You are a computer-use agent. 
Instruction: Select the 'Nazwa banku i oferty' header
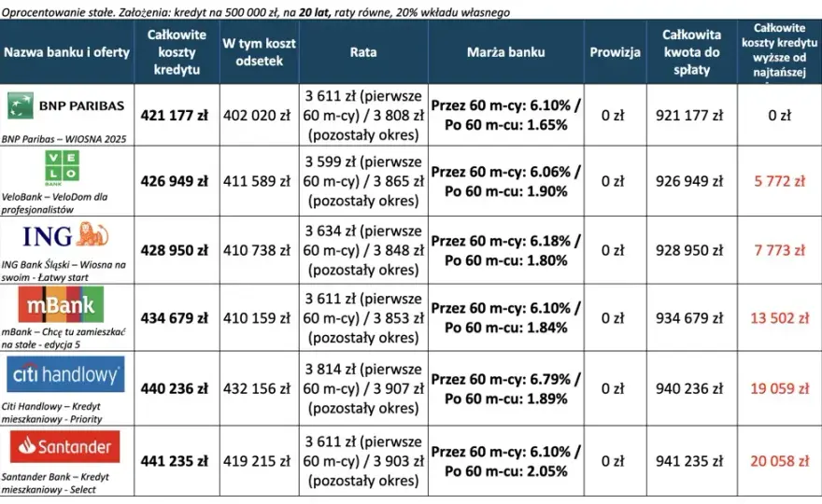coord(66,52)
